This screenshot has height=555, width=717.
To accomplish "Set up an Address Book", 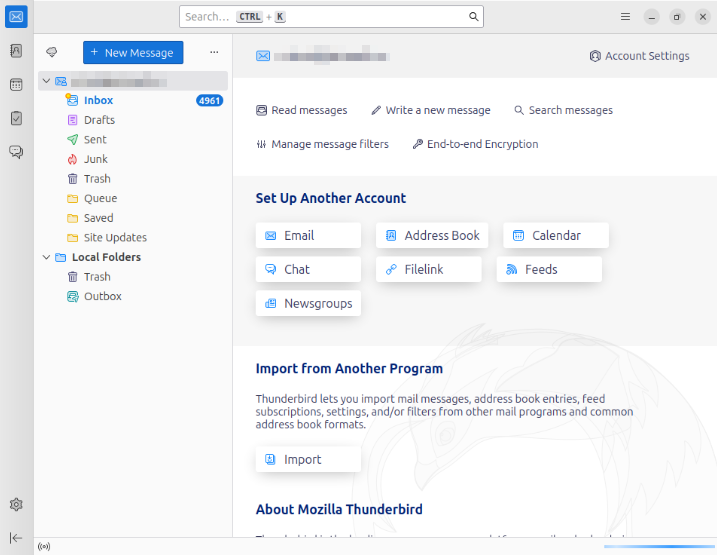I will [432, 236].
